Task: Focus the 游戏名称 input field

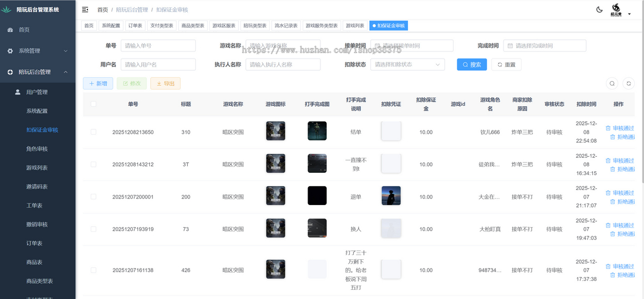Action: (283, 46)
